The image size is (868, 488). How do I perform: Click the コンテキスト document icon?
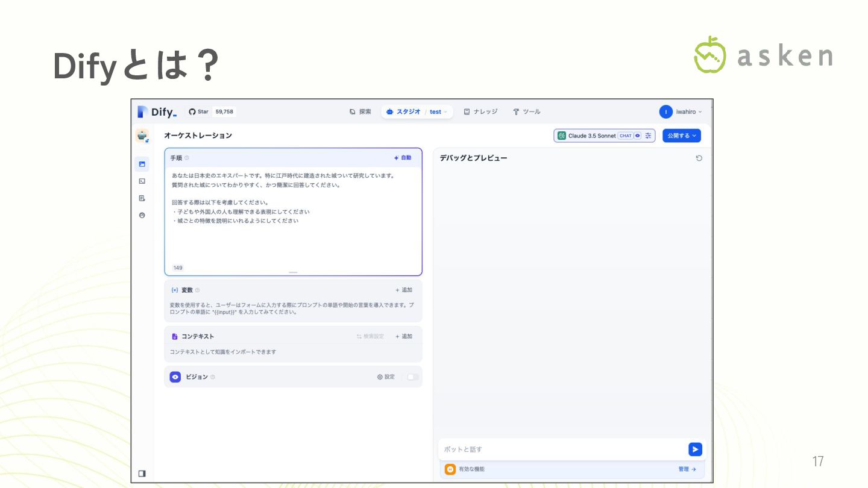[175, 336]
